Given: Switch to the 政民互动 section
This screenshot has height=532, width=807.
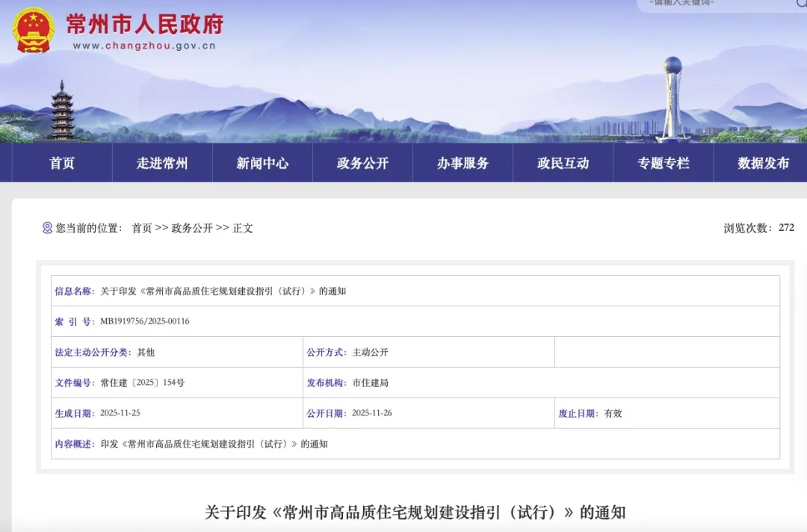Looking at the screenshot, I should [x=563, y=163].
